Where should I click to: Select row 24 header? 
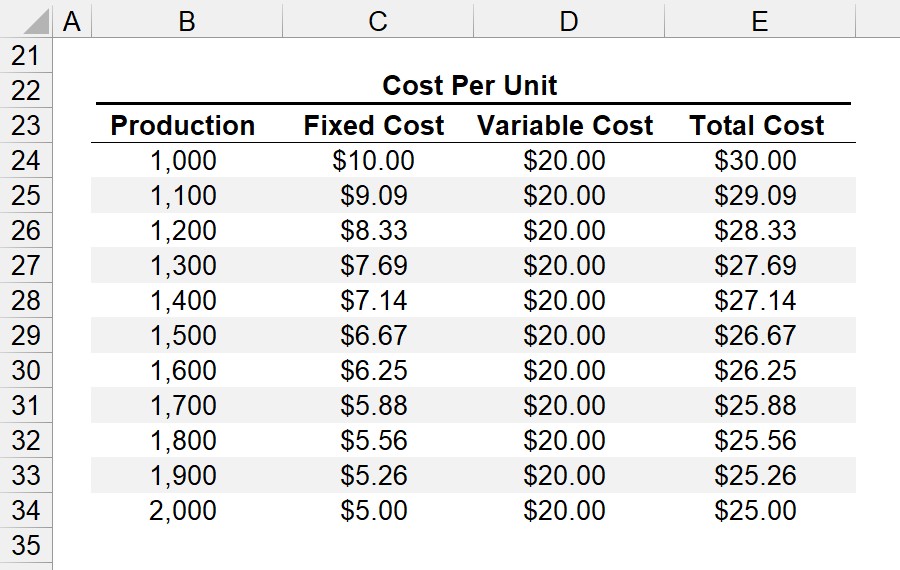point(26,160)
